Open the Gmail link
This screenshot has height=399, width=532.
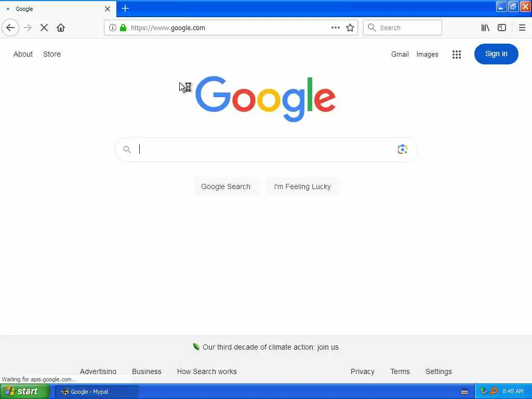pyautogui.click(x=400, y=54)
